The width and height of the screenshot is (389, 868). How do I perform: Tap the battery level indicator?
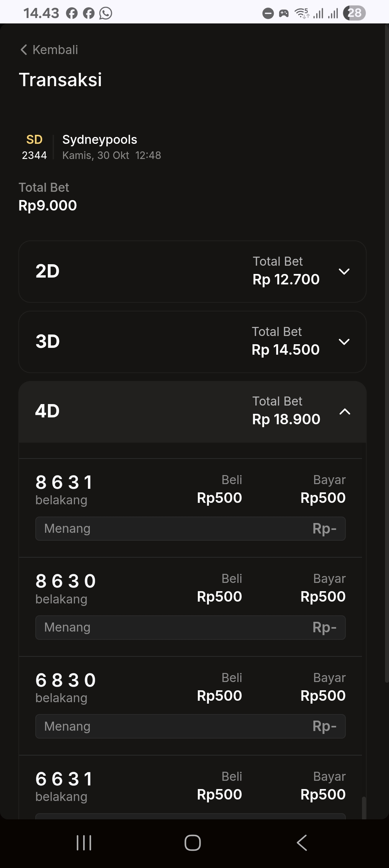[354, 13]
